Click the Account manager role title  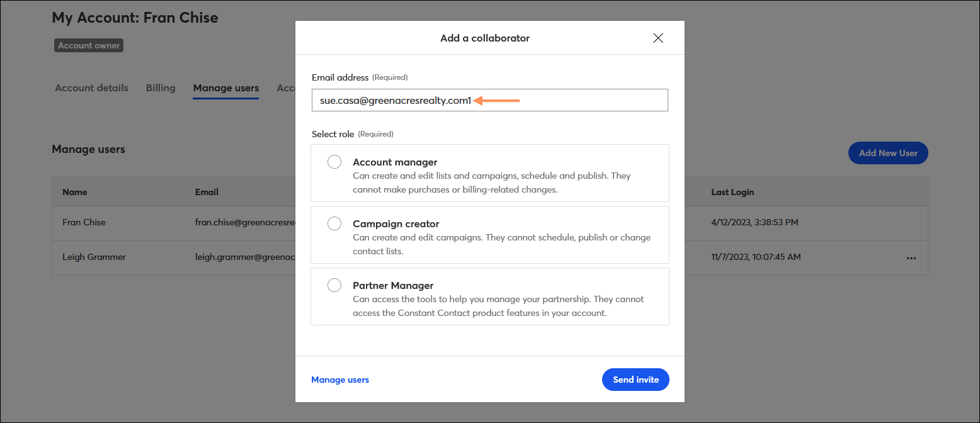395,162
